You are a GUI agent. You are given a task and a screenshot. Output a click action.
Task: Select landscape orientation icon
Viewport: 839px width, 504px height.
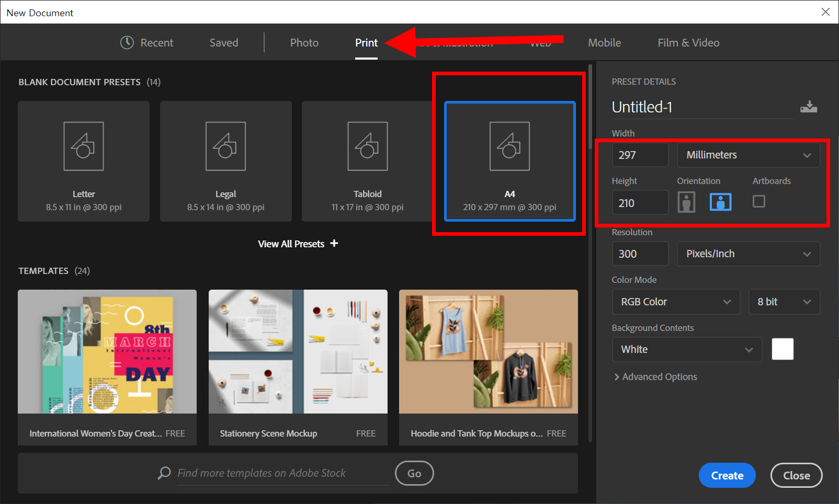[720, 202]
